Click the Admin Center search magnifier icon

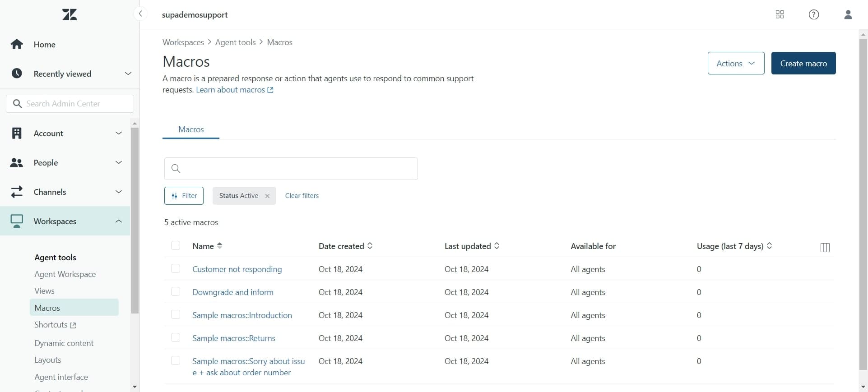pyautogui.click(x=17, y=104)
